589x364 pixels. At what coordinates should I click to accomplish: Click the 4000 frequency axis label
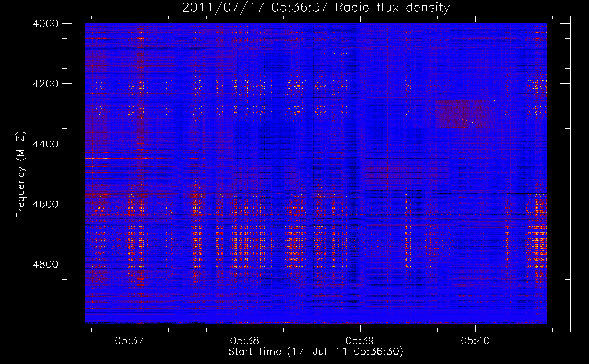pyautogui.click(x=46, y=24)
